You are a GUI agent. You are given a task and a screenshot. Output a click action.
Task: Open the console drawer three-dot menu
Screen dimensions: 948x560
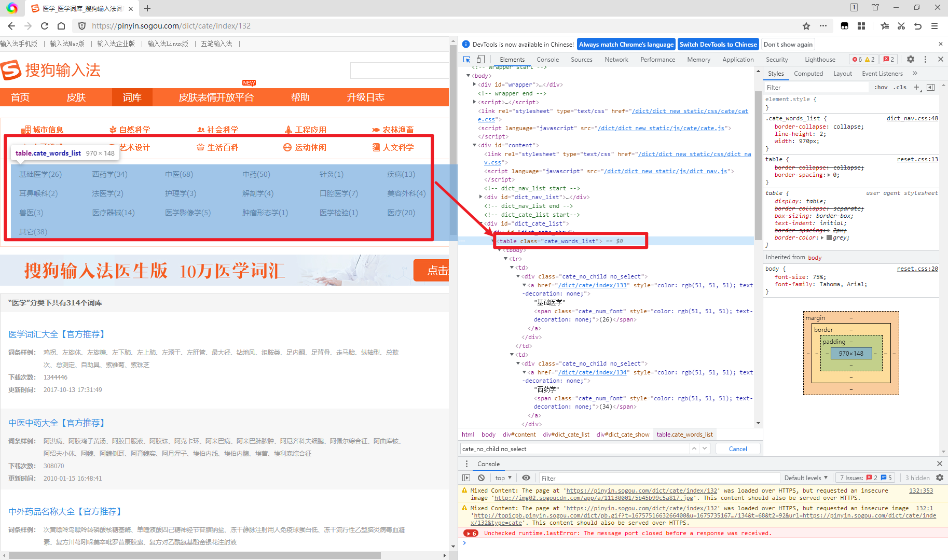pos(466,464)
